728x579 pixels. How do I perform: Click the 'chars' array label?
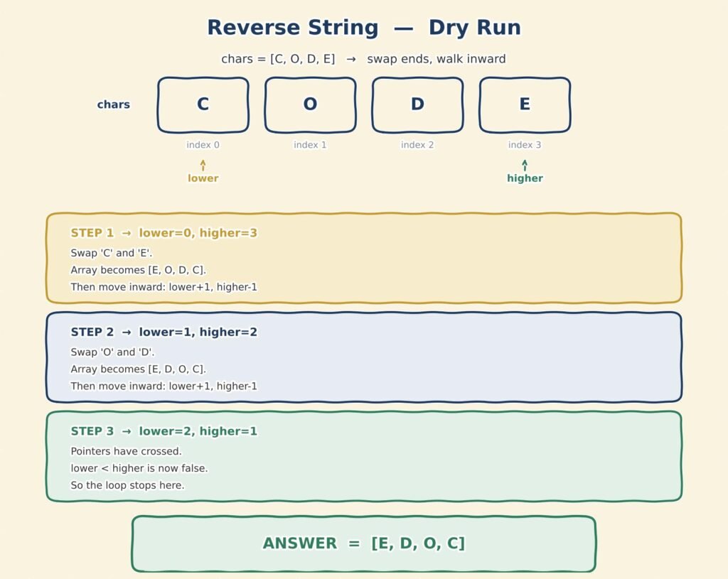[113, 104]
